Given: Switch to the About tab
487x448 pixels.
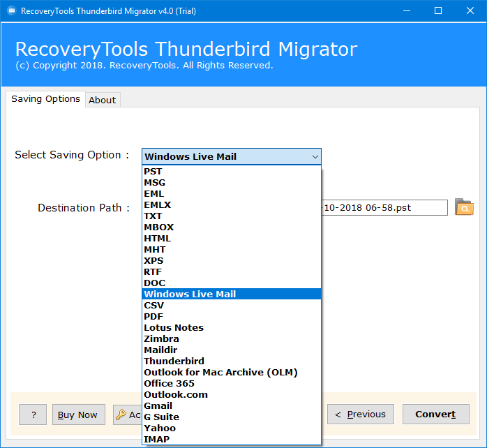Looking at the screenshot, I should pos(103,100).
